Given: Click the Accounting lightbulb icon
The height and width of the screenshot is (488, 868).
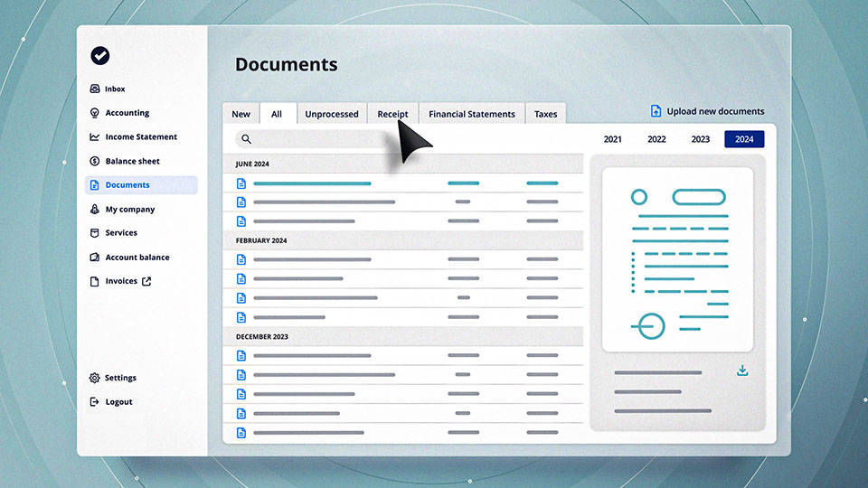Looking at the screenshot, I should coord(95,113).
